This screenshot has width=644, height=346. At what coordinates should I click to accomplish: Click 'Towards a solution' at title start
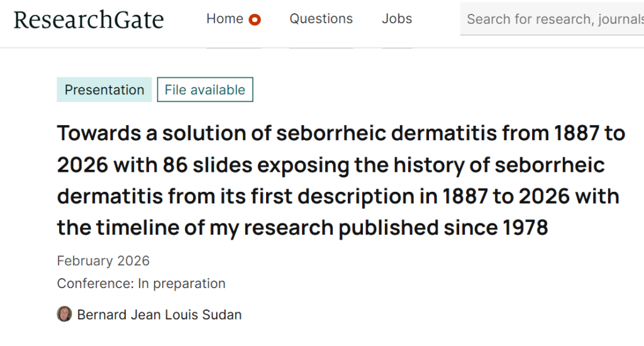(135, 133)
